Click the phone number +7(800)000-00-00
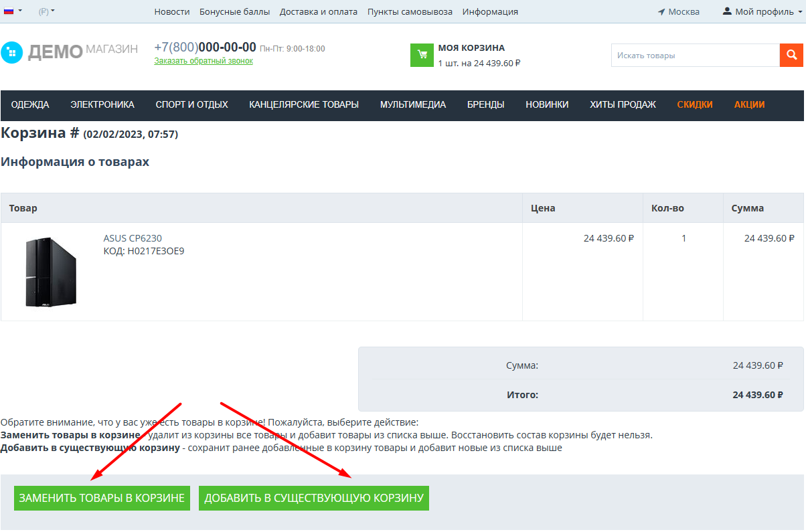 click(205, 47)
